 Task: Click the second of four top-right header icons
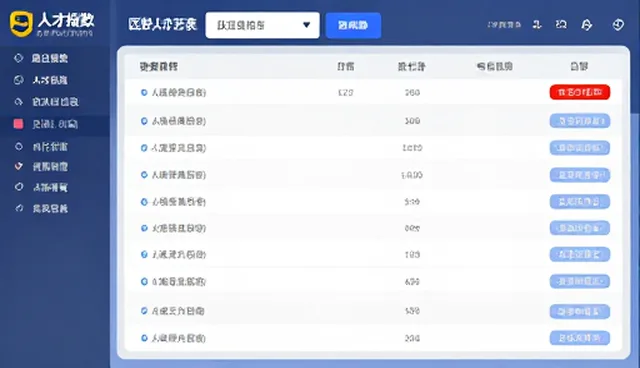point(561,25)
